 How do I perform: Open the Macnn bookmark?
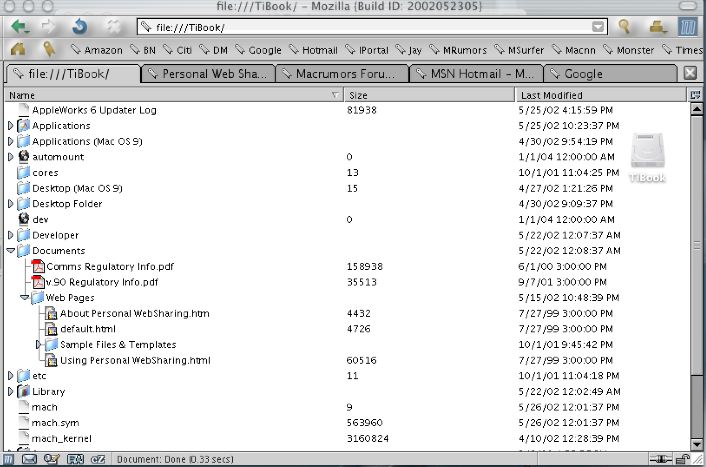[x=574, y=50]
